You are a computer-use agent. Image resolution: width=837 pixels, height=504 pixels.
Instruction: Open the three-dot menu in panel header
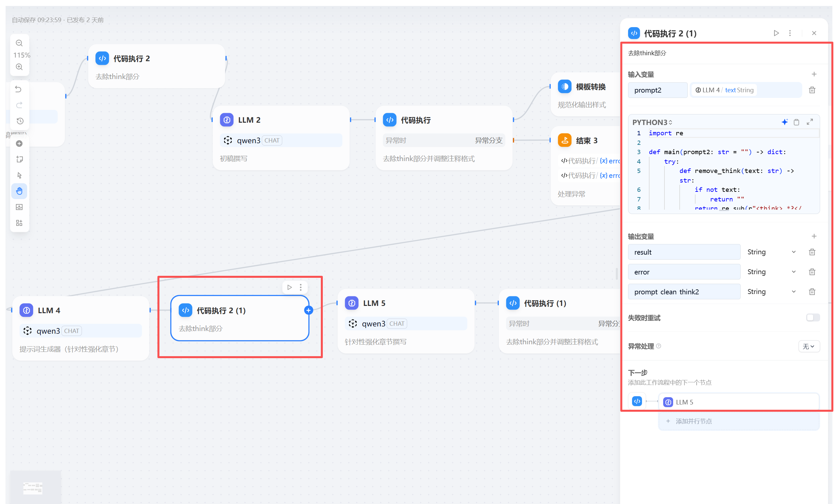790,33
